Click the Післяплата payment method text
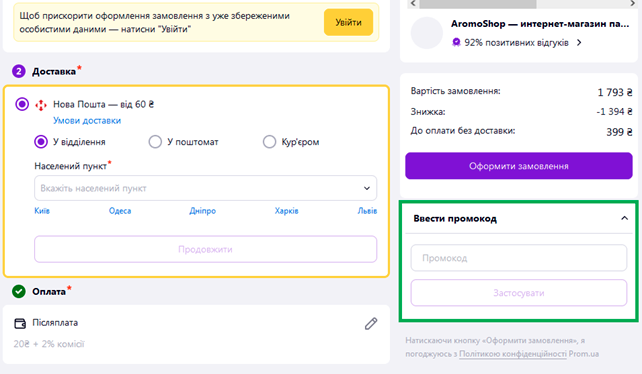 tap(55, 323)
